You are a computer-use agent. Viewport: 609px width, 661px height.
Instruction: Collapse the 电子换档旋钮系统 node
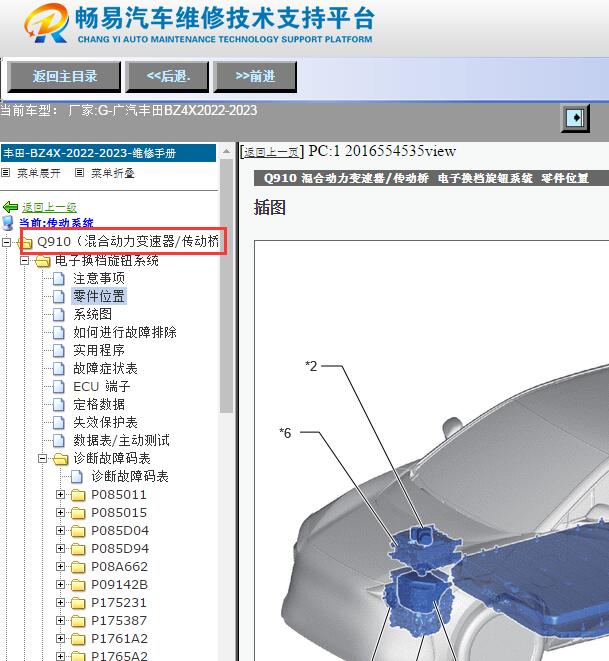pos(24,261)
